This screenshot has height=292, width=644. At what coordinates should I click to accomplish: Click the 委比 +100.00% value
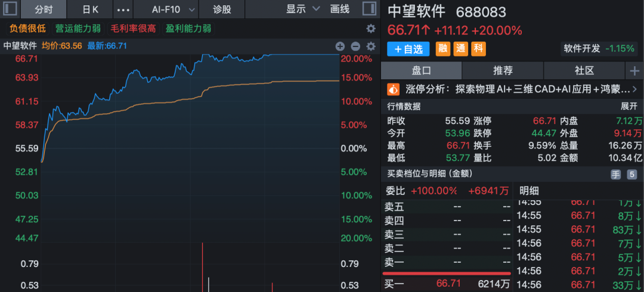[x=434, y=191]
